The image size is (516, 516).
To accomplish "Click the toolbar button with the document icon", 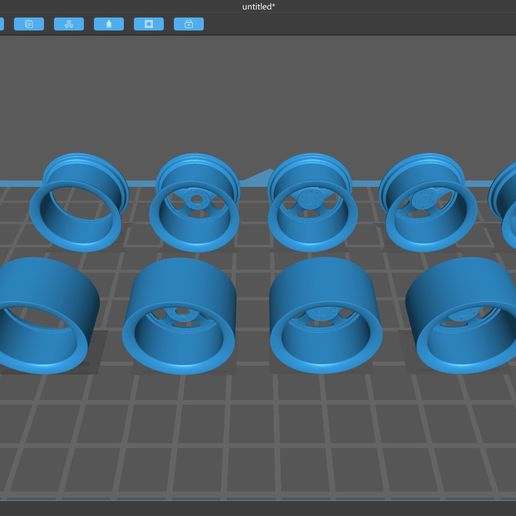I will pos(29,24).
